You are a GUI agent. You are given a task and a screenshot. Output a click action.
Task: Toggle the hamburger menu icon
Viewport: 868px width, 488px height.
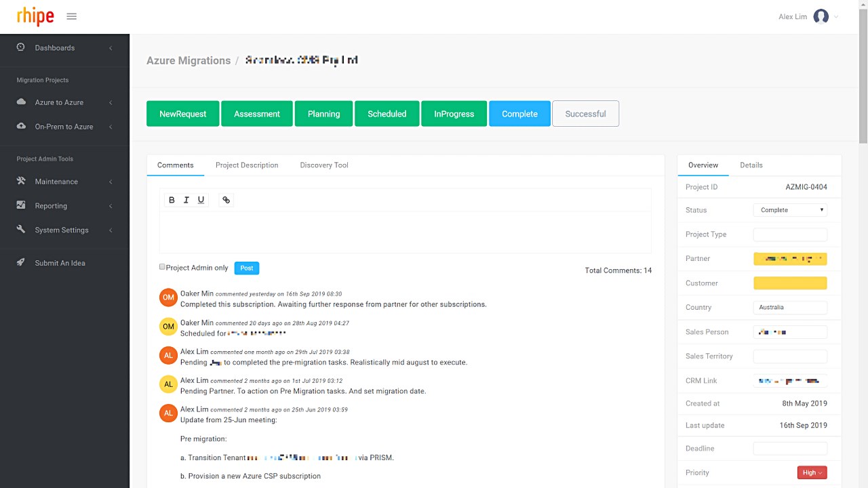(72, 16)
